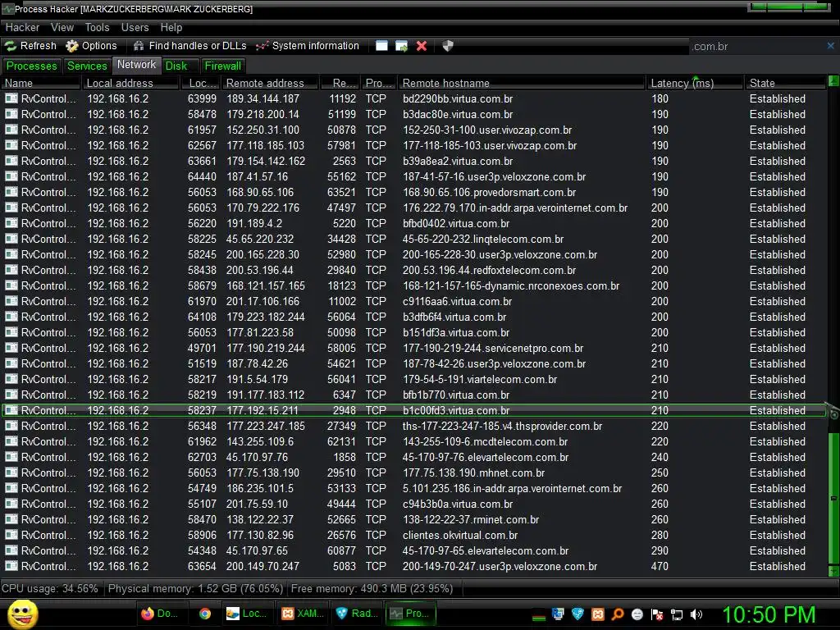This screenshot has width=840, height=630.
Task: Open the Users menu
Action: point(135,27)
